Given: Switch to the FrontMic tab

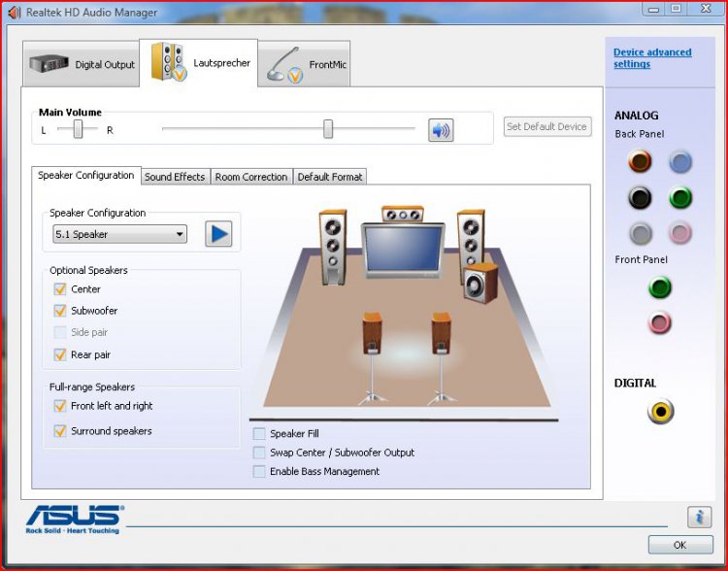Looking at the screenshot, I should pos(304,64).
